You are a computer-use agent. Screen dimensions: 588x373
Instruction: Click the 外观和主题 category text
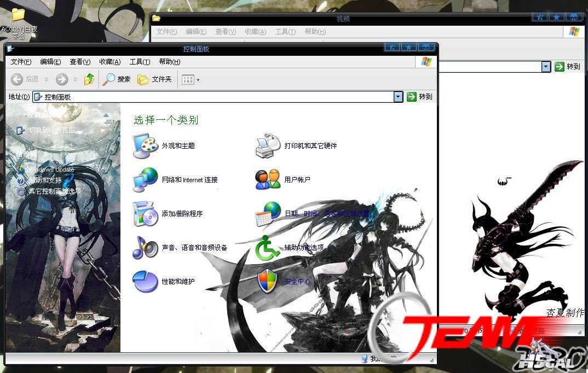click(178, 146)
